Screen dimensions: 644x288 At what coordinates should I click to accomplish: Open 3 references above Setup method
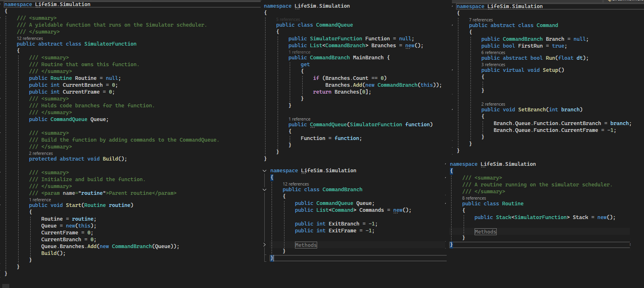tap(493, 65)
